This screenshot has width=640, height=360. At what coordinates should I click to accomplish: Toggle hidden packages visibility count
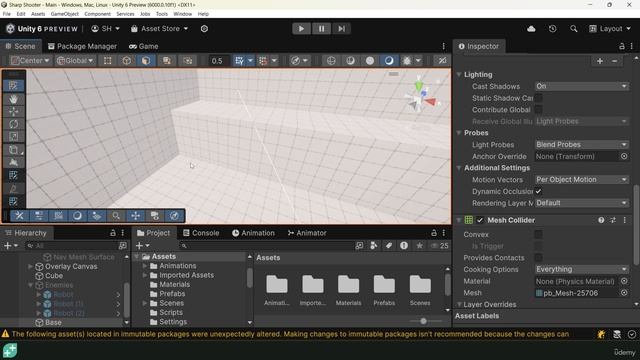pos(440,245)
